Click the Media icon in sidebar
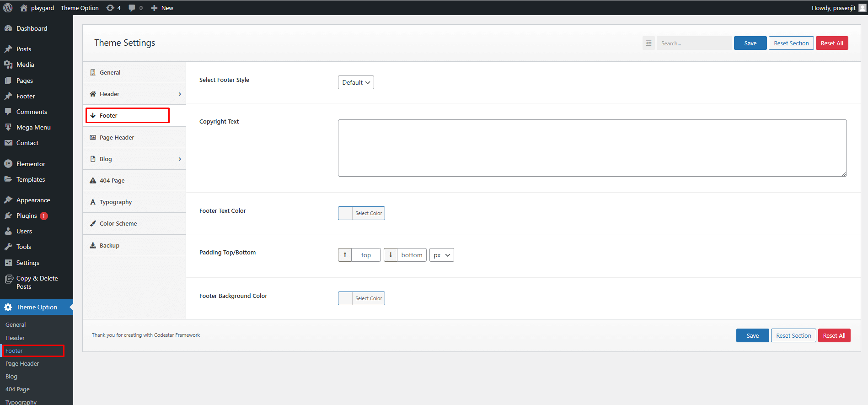868x405 pixels. (x=8, y=65)
